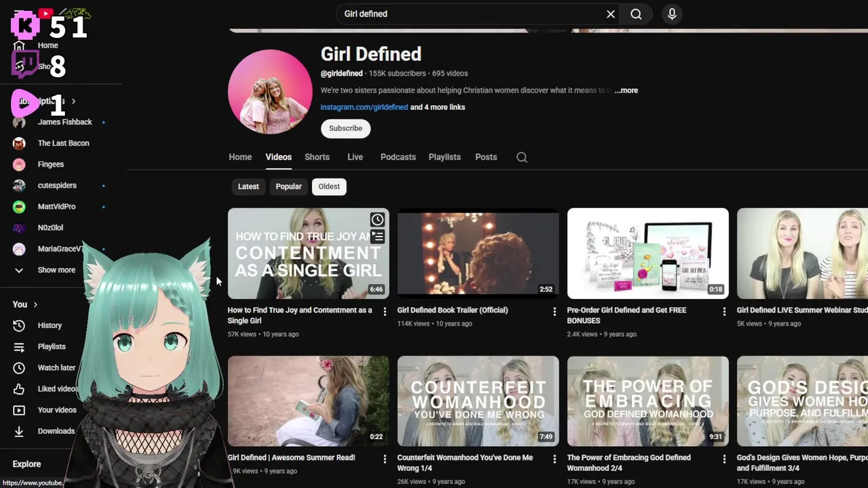868x488 pixels.
Task: Select the Videos tab
Action: pyautogui.click(x=279, y=157)
